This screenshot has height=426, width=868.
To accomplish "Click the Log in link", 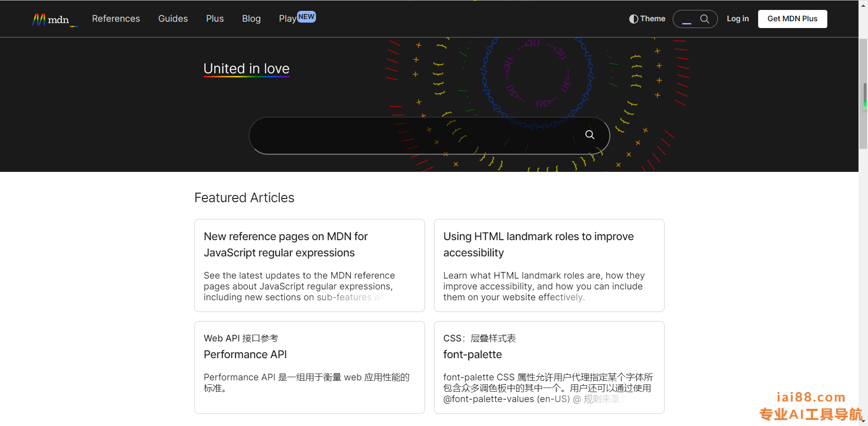I will click(x=738, y=19).
